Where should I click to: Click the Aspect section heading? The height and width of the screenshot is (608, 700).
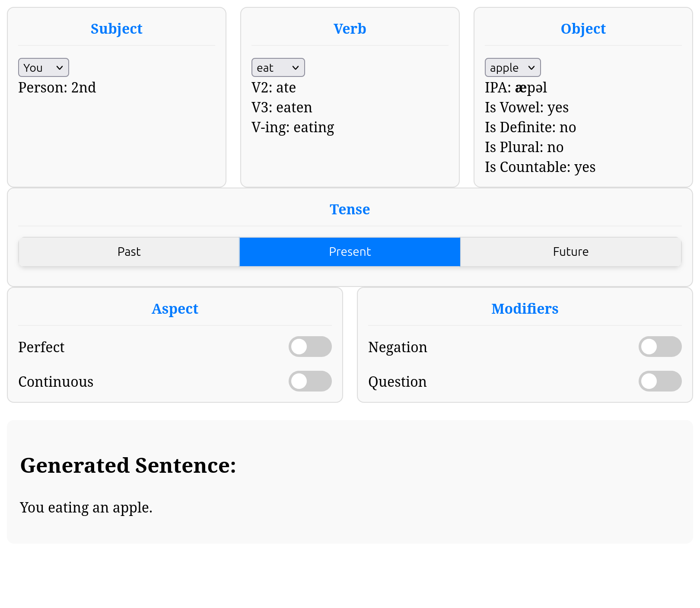[x=175, y=309]
